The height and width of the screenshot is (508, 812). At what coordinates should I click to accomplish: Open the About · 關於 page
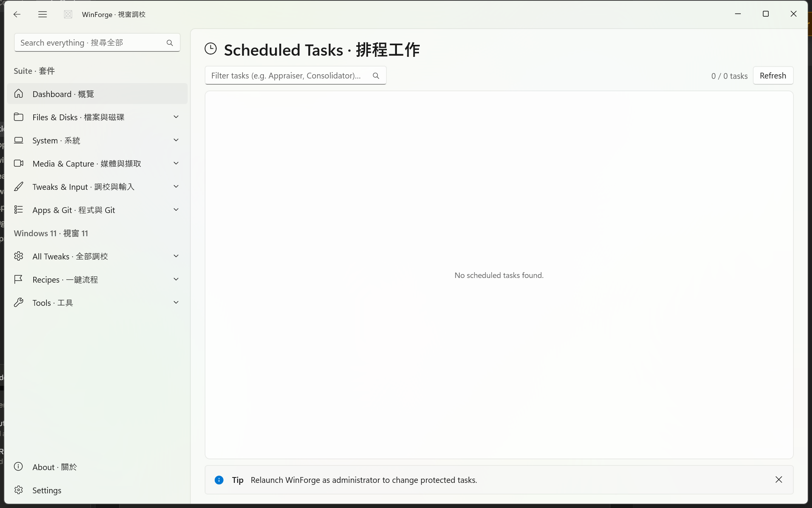(97, 467)
